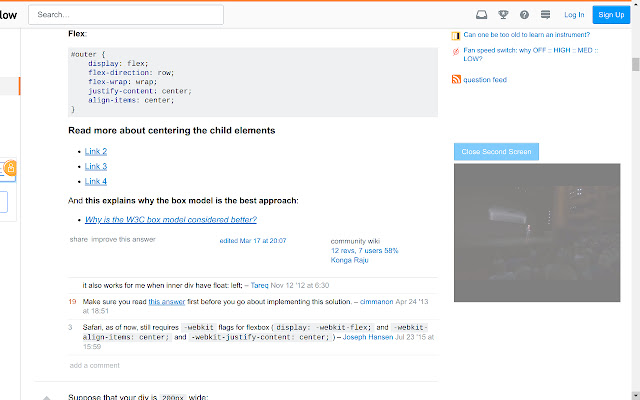Image resolution: width=640 pixels, height=400 pixels.
Task: Open the inbox icon in top bar
Action: point(482,15)
